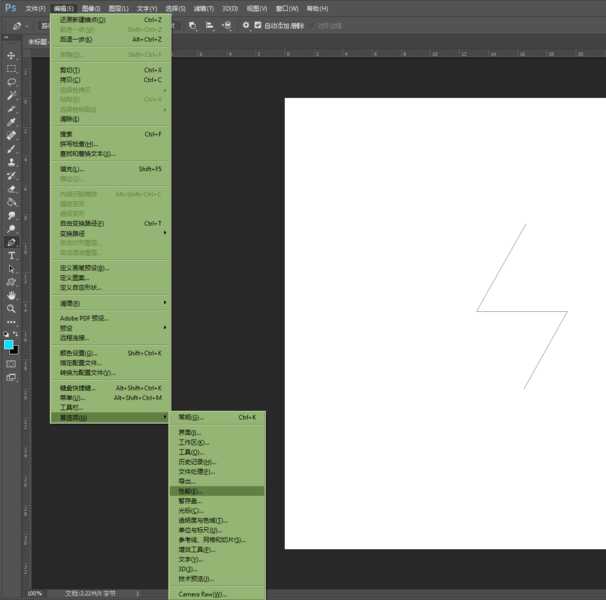
Task: Click the cyan foreground color swatch
Action: (9, 344)
